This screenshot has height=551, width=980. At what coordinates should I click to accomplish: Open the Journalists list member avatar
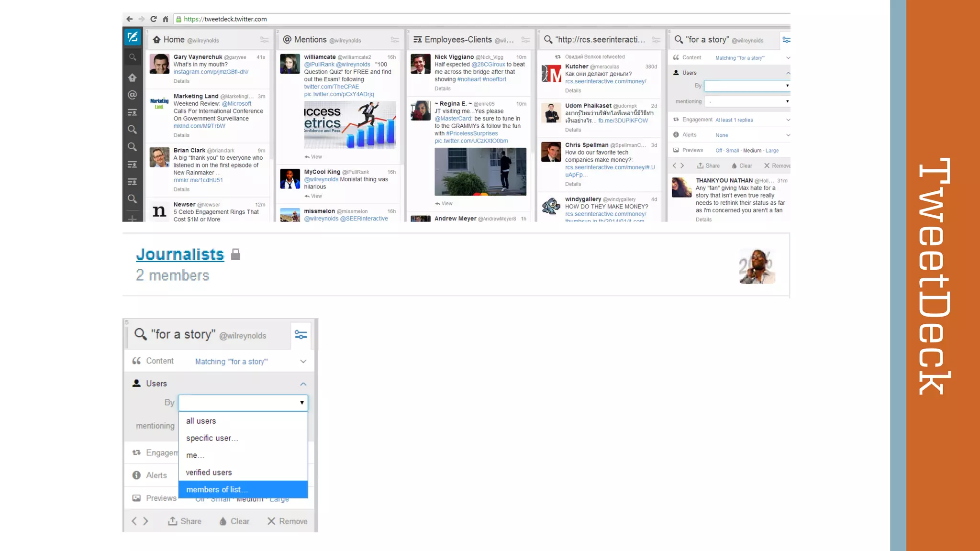(x=757, y=266)
